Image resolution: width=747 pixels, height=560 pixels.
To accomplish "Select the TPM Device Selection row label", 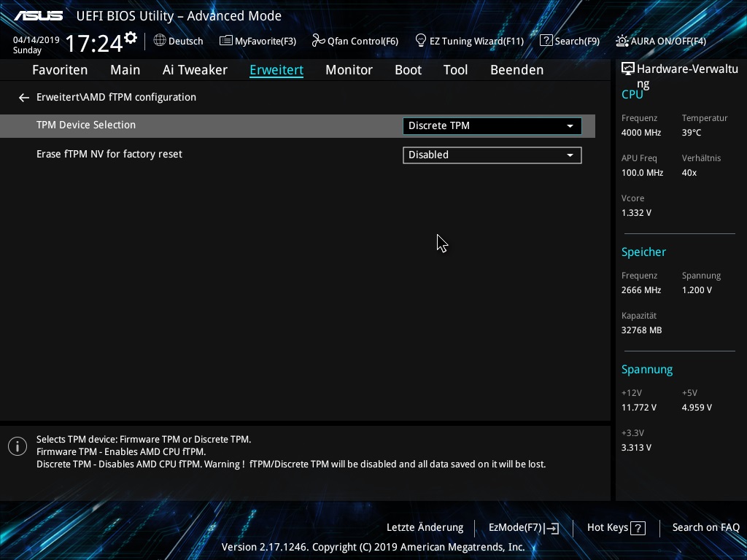I will coord(86,125).
